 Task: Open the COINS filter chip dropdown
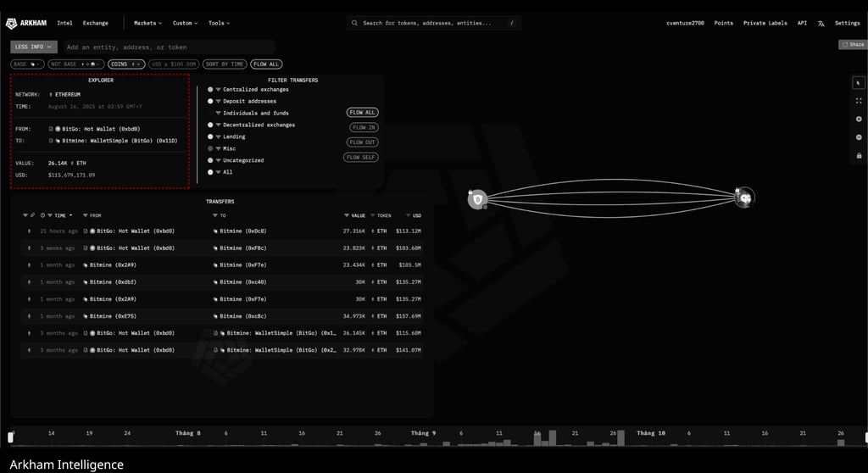[126, 64]
